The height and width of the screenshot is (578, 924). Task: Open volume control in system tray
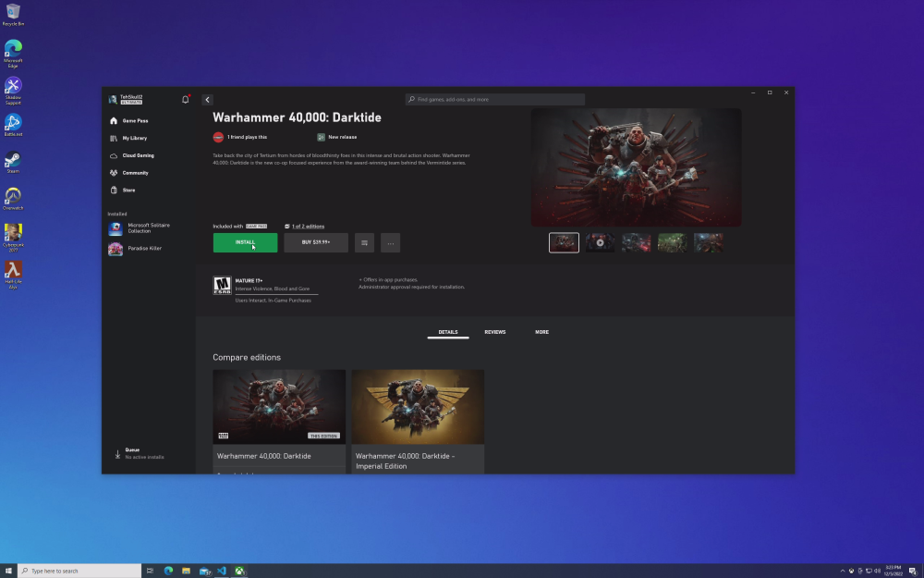(x=878, y=571)
